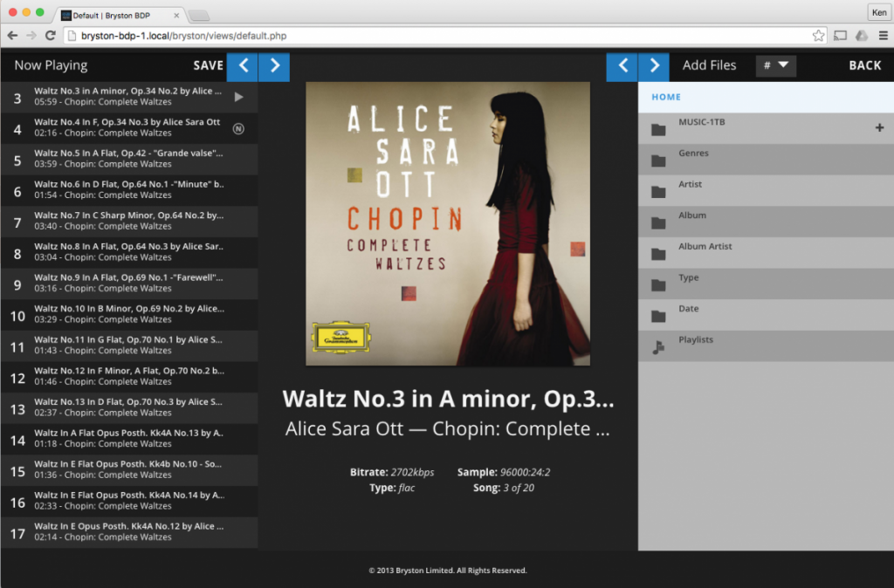Click the Chopin Complete Waltzes album cover
This screenshot has width=894, height=588.
click(x=448, y=224)
